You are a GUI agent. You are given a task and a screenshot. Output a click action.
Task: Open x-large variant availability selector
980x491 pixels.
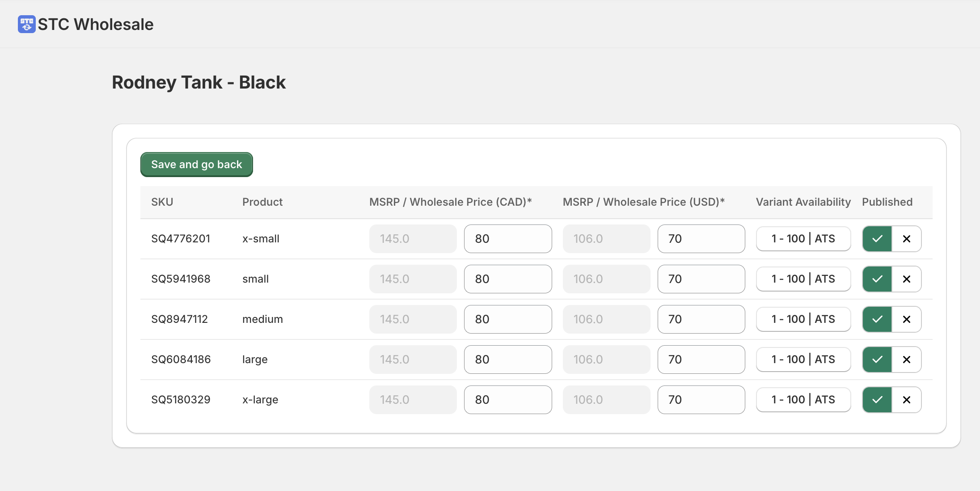tap(803, 400)
